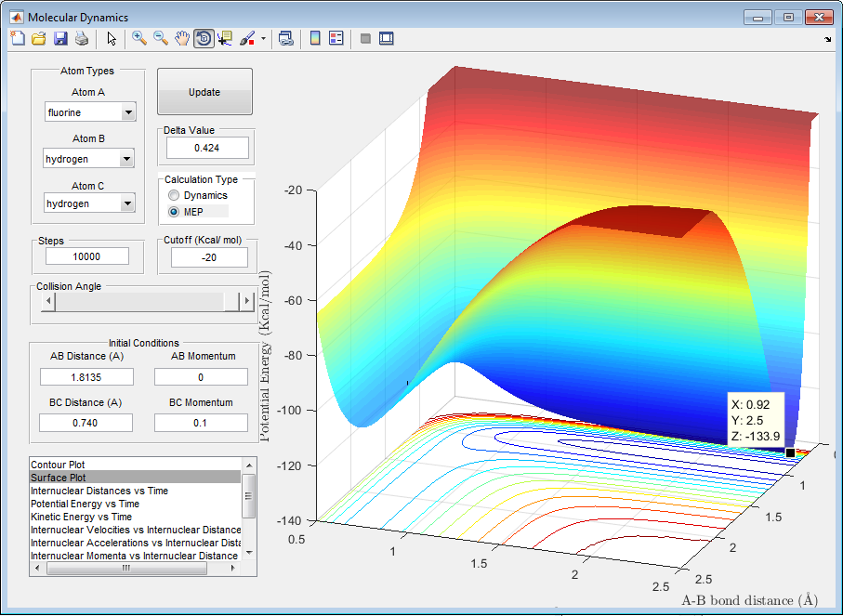This screenshot has height=616, width=843.
Task: Enable the Data Cursor tool
Action: [225, 38]
